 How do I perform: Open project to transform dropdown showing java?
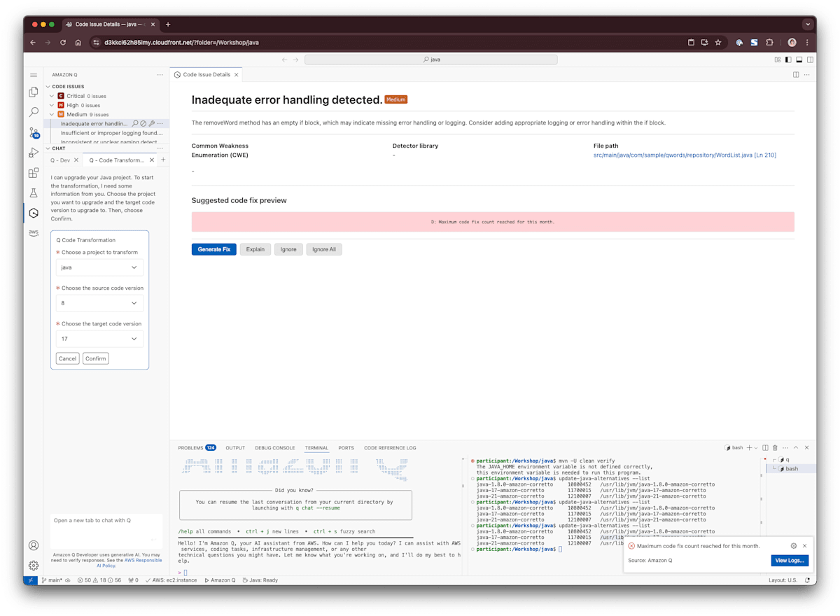[99, 267]
